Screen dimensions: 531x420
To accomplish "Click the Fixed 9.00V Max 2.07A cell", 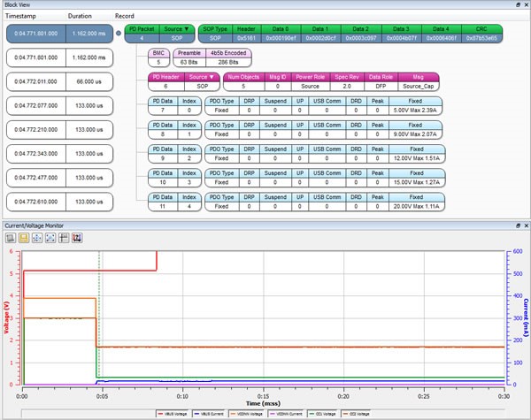I will click(415, 130).
